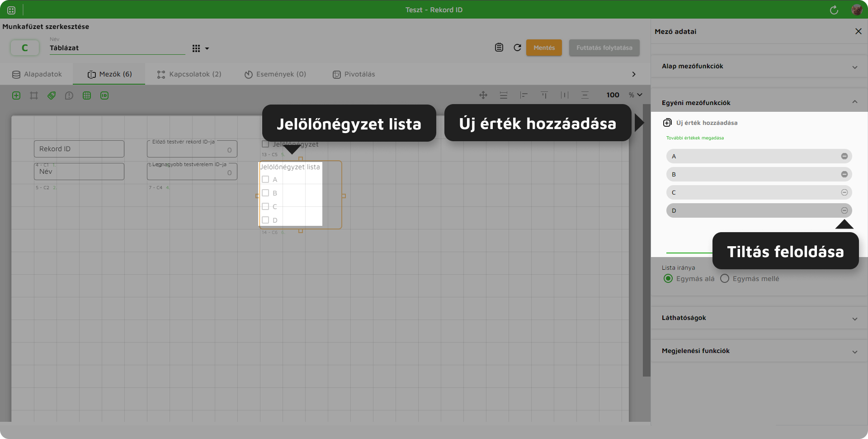Check option D in Jelölőnégyzet lista

(265, 220)
